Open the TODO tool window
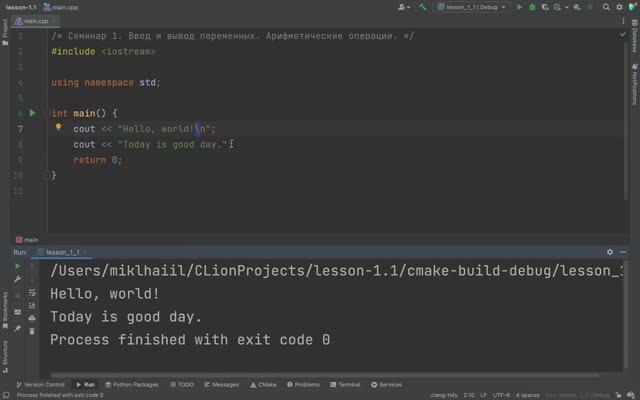The height and width of the screenshot is (400, 640). 182,384
